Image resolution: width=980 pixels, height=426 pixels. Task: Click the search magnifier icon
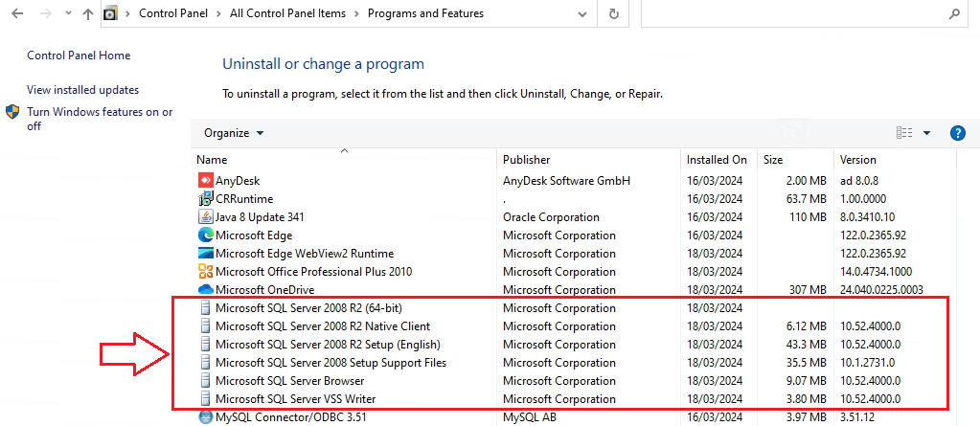click(x=954, y=13)
